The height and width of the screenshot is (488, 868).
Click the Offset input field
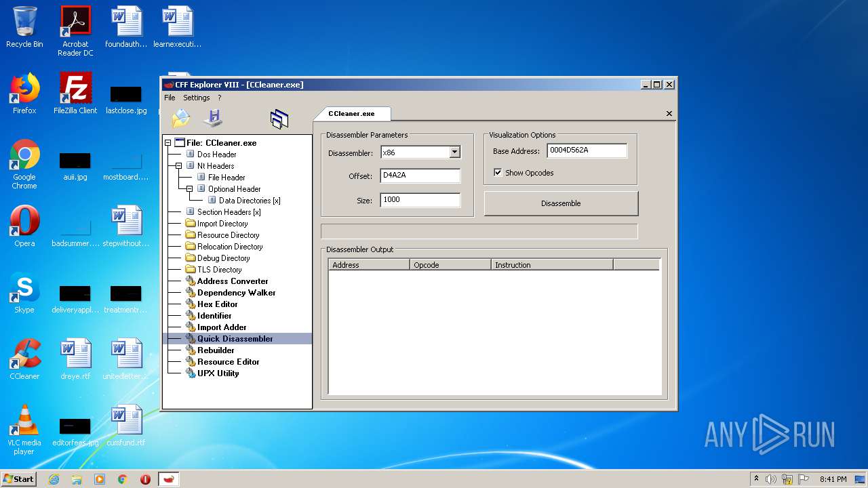click(420, 176)
